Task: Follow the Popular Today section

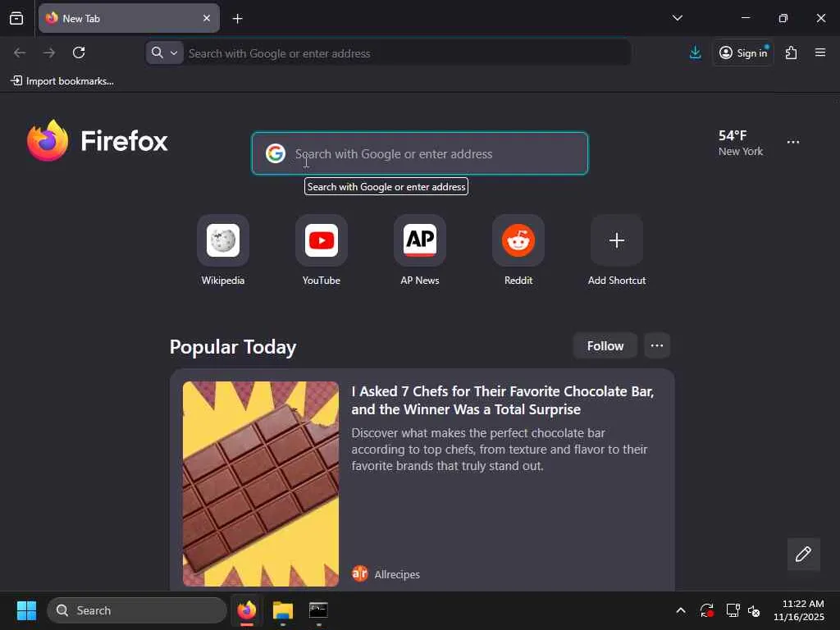Action: pos(605,346)
